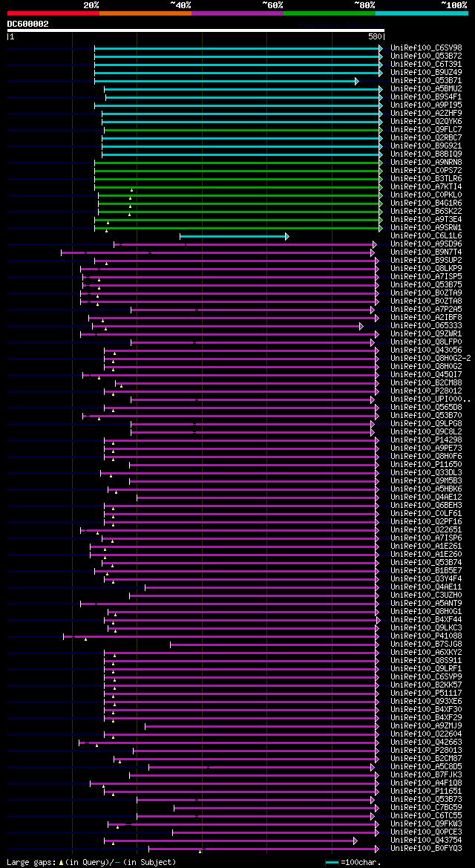Click the yellow gap marker in P41088 row
Screen dimensions: 475x868
[86, 639]
